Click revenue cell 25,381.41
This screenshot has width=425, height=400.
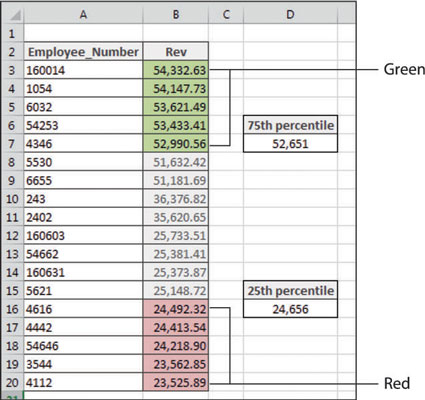point(176,254)
